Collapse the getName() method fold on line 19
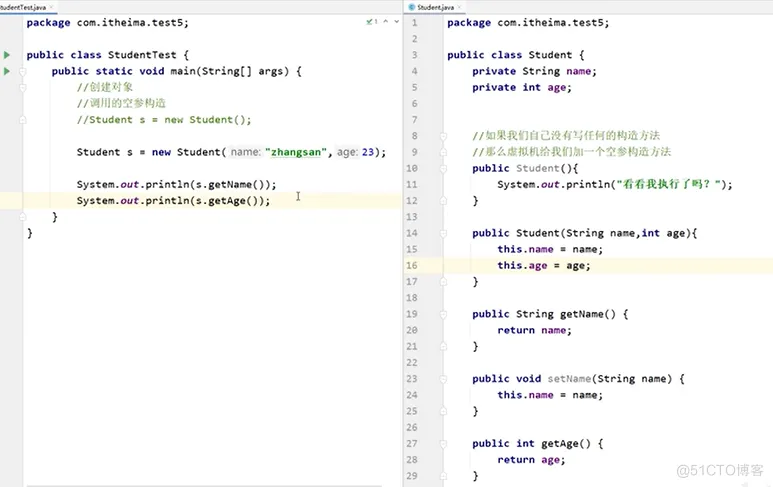This screenshot has width=773, height=487. [x=443, y=314]
